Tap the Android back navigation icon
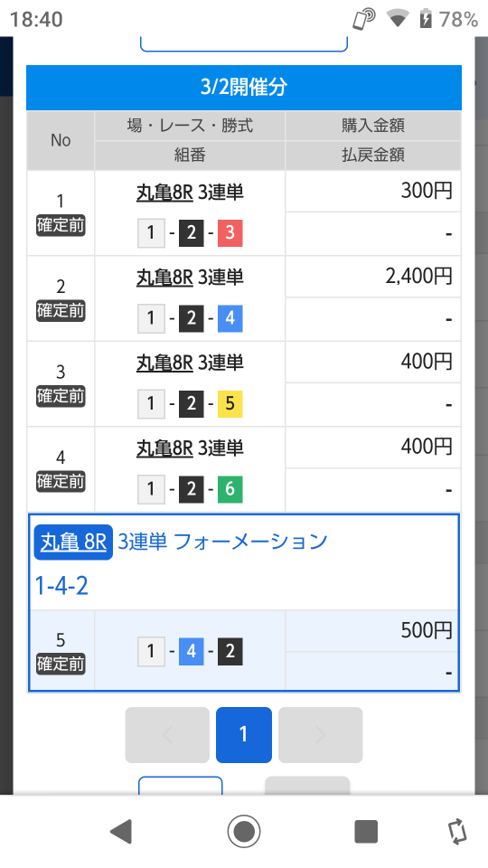This screenshot has height=868, width=488. point(121,832)
